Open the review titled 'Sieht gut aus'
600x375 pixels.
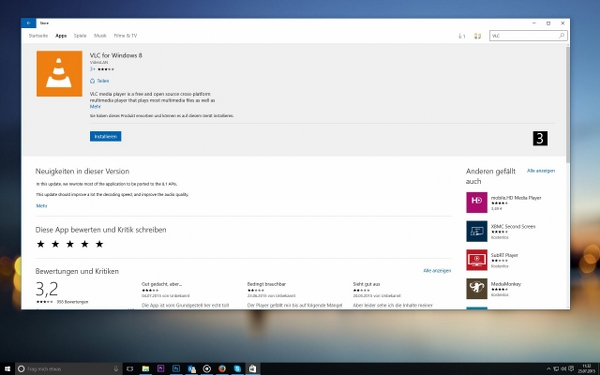[366, 284]
